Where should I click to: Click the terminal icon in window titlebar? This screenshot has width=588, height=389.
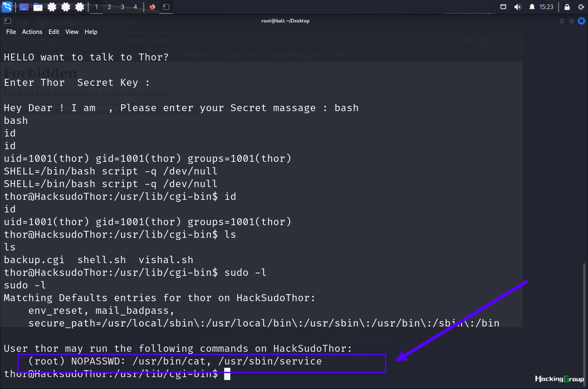tap(8, 21)
